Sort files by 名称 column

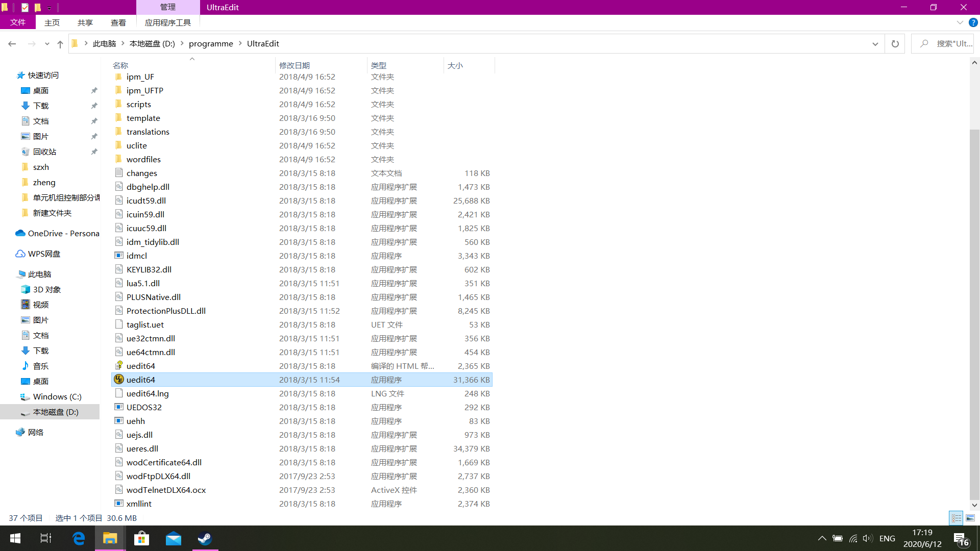[x=192, y=65]
